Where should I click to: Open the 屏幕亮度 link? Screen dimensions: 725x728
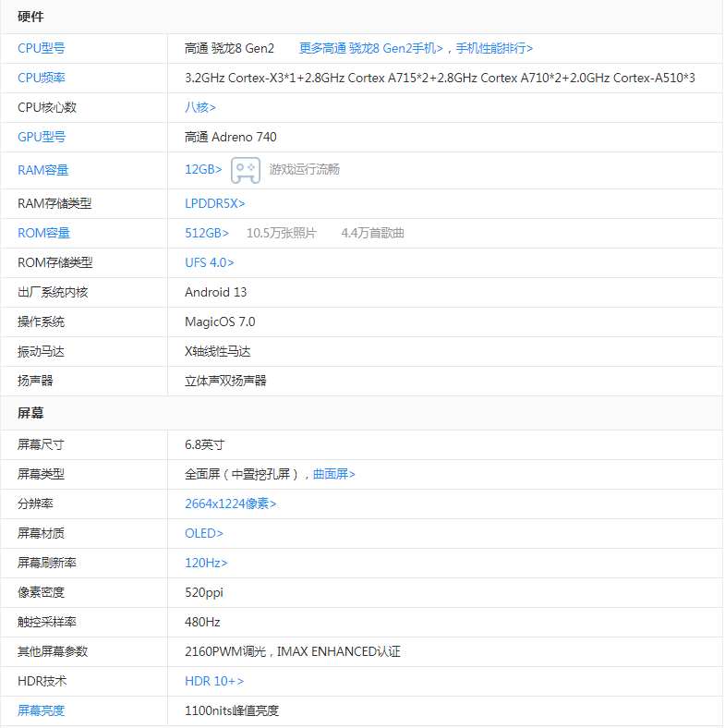tap(41, 710)
